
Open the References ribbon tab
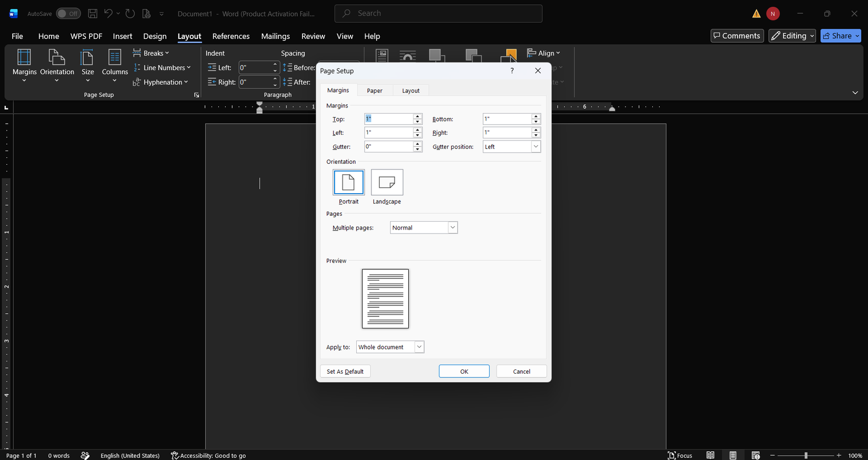click(231, 36)
